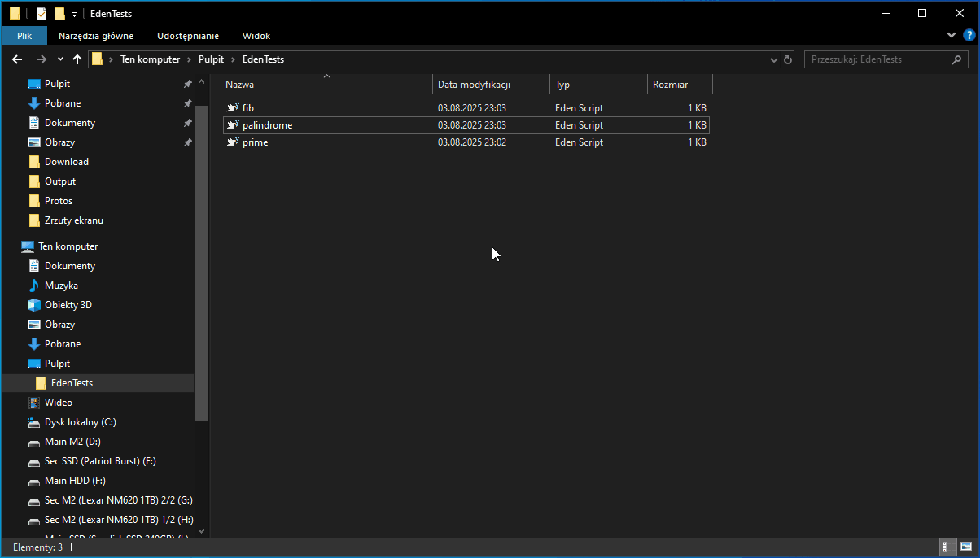Select the palindrome file row name

[267, 125]
